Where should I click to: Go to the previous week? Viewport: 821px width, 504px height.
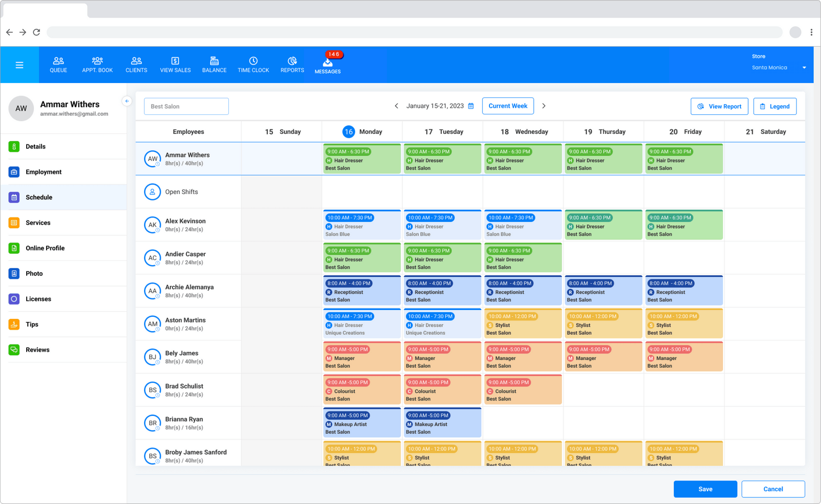click(397, 106)
